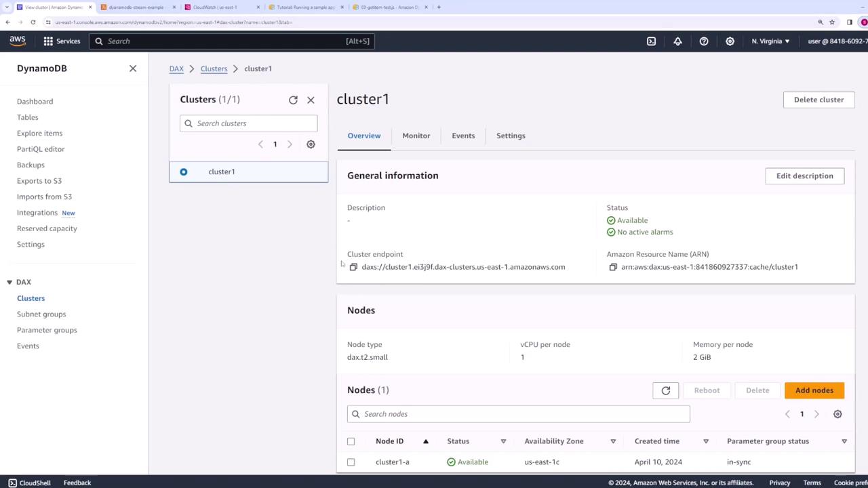Sort nodes by Node ID column

pyautogui.click(x=402, y=441)
